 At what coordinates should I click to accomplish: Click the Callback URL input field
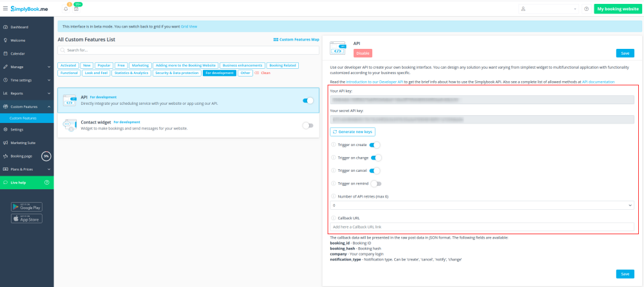pos(482,227)
